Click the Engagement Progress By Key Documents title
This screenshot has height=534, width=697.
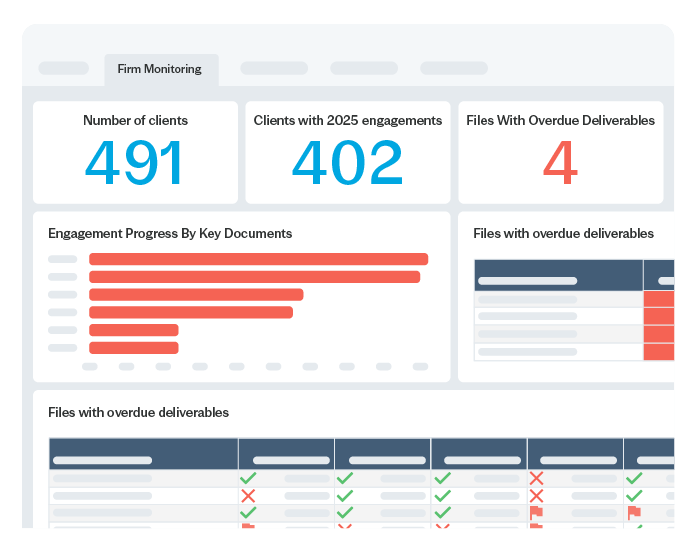point(170,233)
